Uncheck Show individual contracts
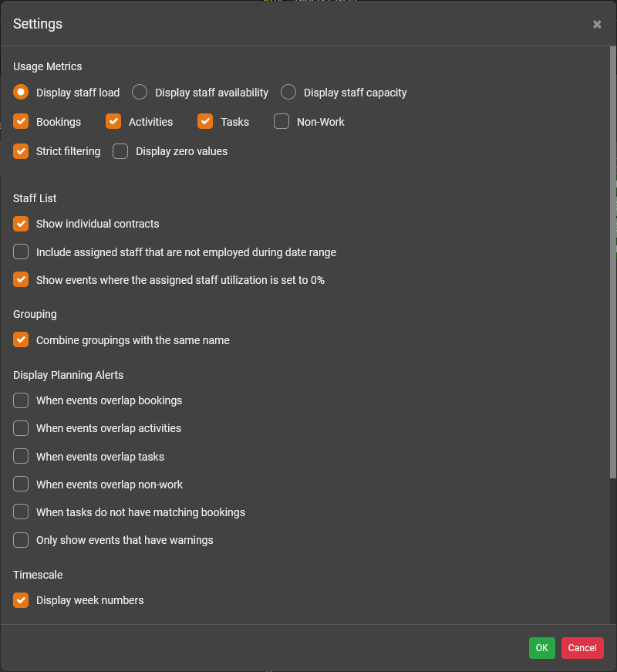Image resolution: width=617 pixels, height=672 pixels. 21,224
